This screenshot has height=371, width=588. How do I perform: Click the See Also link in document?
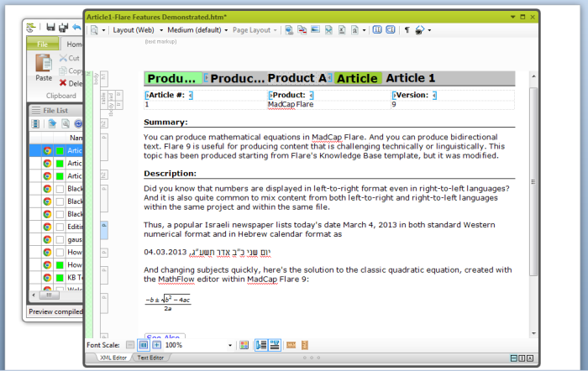(x=163, y=337)
